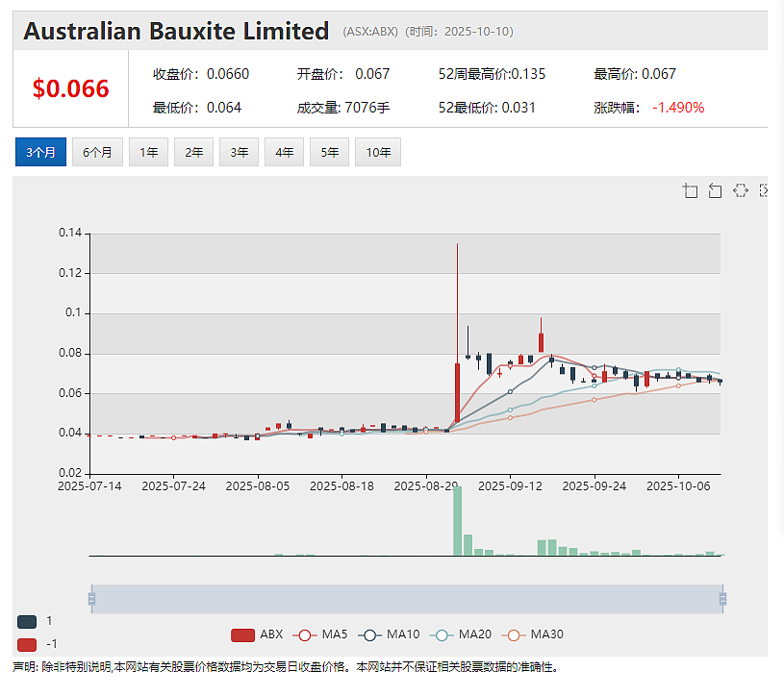Click the 声明 disclaimer text

tap(286, 667)
